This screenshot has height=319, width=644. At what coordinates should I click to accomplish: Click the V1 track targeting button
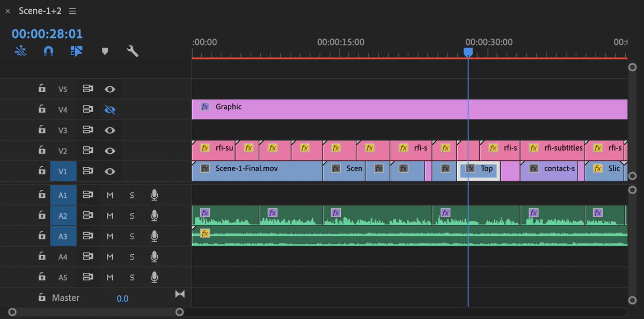click(63, 171)
